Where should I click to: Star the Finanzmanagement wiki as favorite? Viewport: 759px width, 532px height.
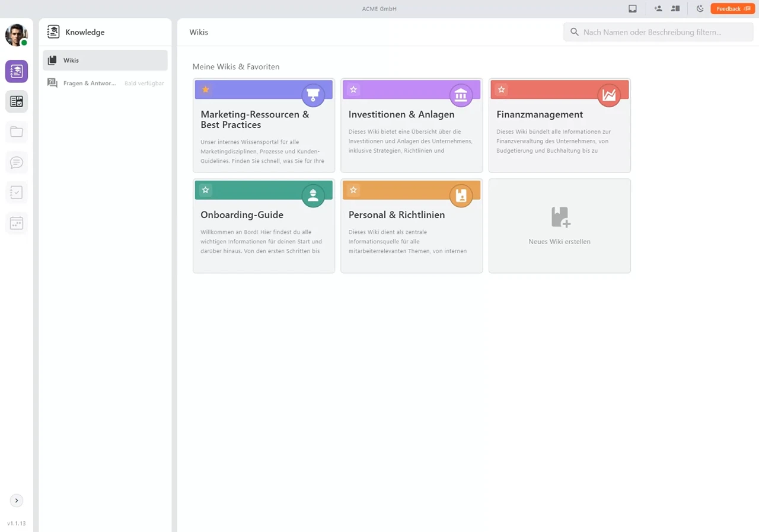(501, 89)
